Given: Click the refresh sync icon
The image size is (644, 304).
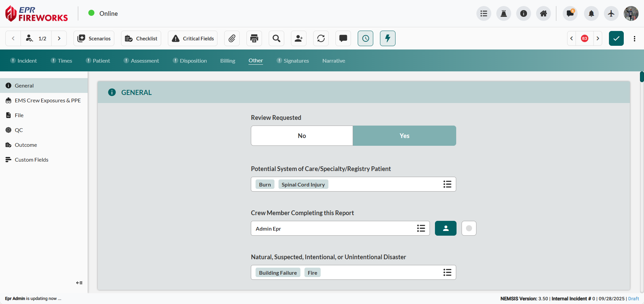Looking at the screenshot, I should (321, 38).
